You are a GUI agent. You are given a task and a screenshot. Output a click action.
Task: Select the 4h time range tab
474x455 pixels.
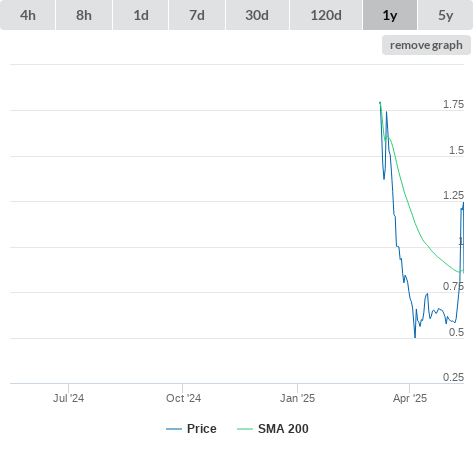28,15
